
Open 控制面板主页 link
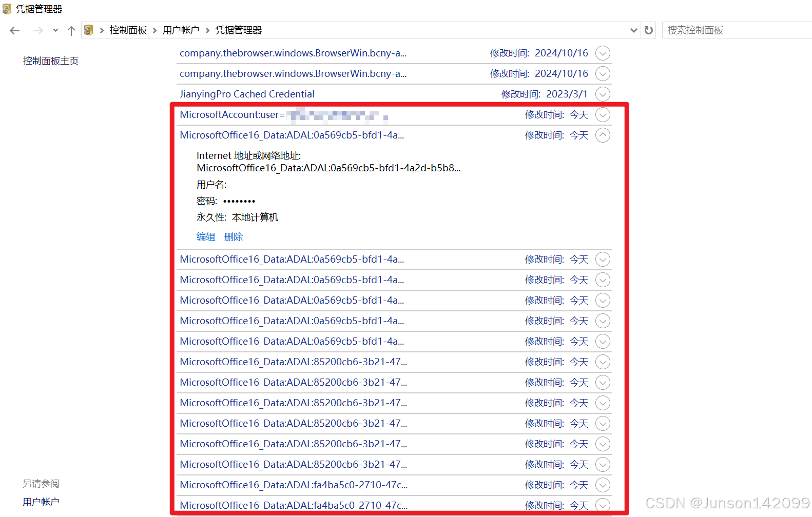point(51,61)
